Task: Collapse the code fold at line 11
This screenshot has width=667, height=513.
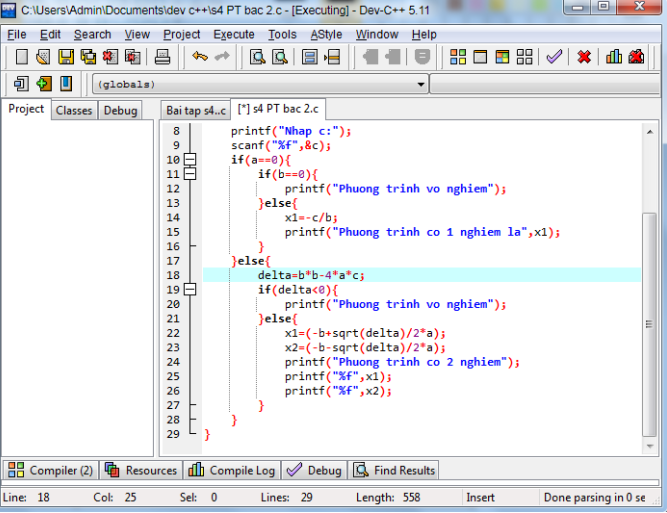Action: [190, 174]
